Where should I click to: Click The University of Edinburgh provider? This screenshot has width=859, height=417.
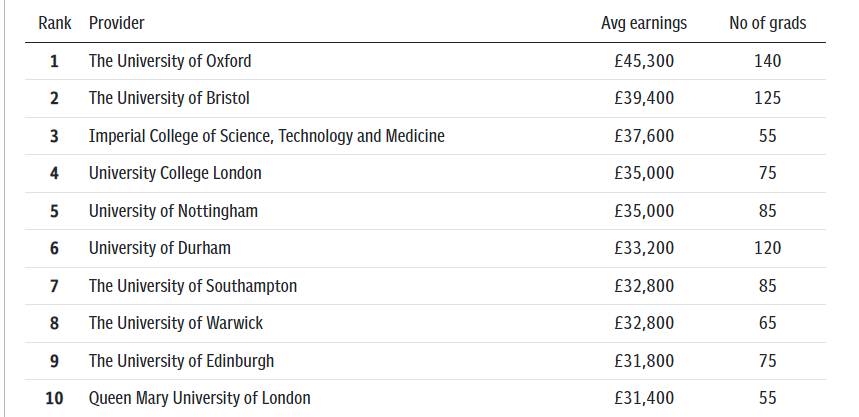pyautogui.click(x=181, y=361)
